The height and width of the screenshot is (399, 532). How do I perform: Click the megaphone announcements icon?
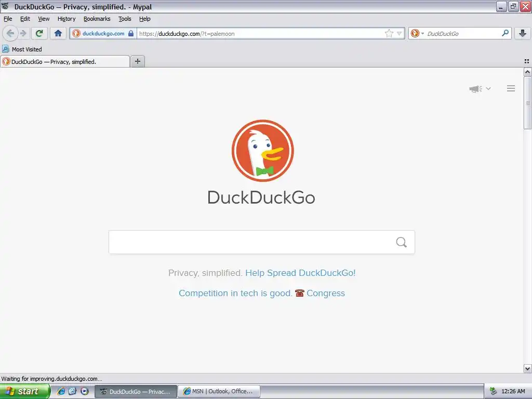click(475, 89)
